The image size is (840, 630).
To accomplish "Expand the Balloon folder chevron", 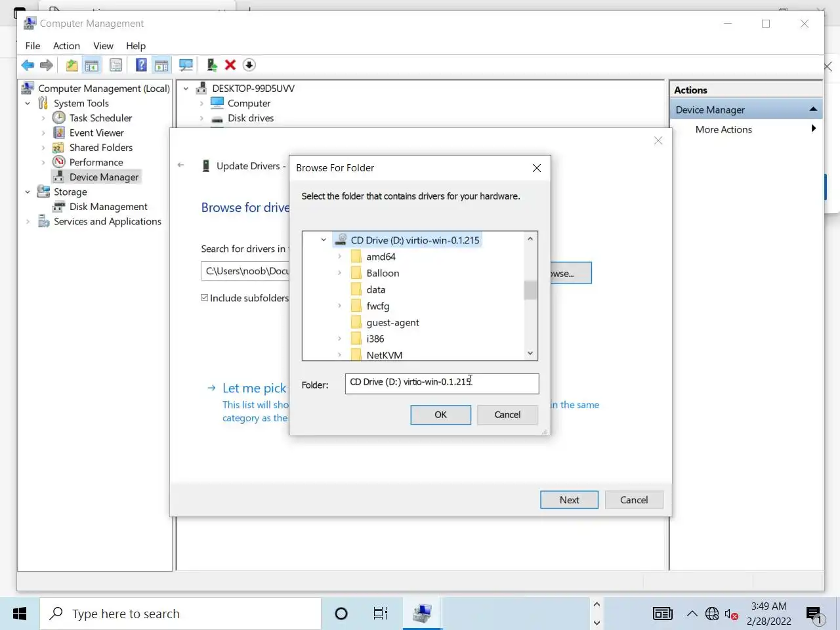I will coord(339,273).
